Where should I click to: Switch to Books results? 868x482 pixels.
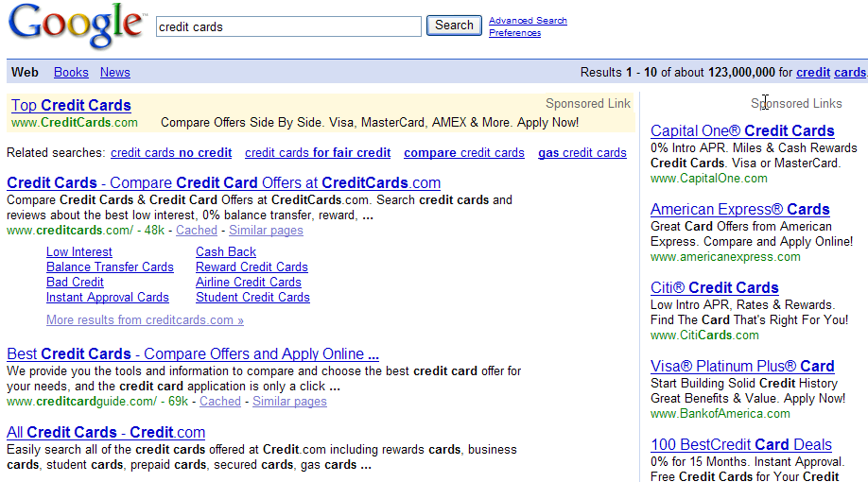(x=71, y=73)
